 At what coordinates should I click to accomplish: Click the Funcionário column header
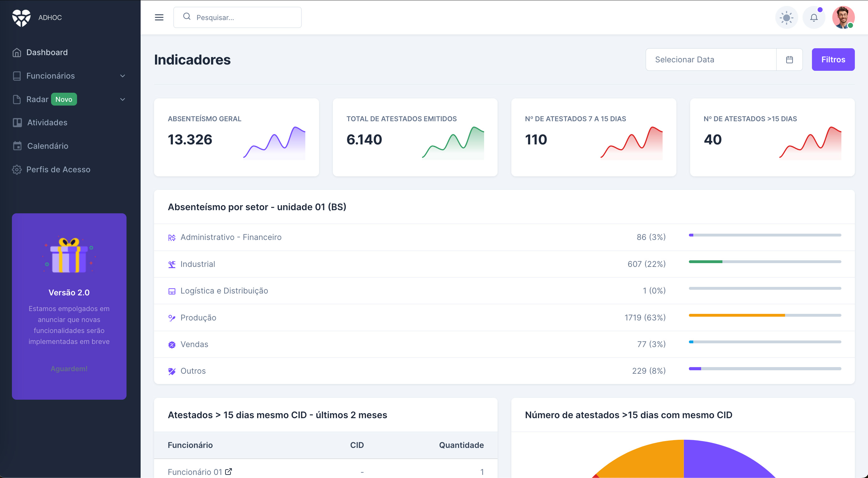point(190,445)
